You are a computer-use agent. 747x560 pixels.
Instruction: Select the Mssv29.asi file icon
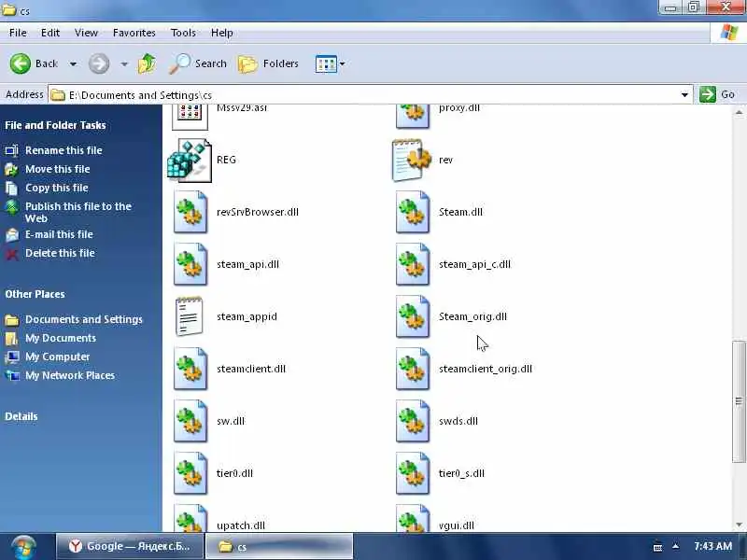(x=190, y=118)
